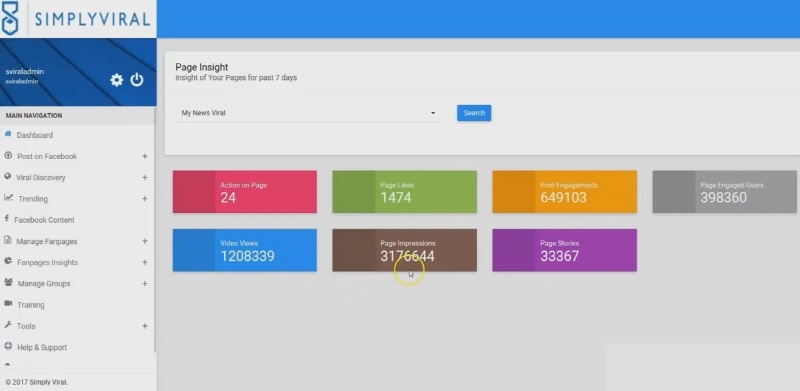Click the 33367 page stories value

(559, 256)
